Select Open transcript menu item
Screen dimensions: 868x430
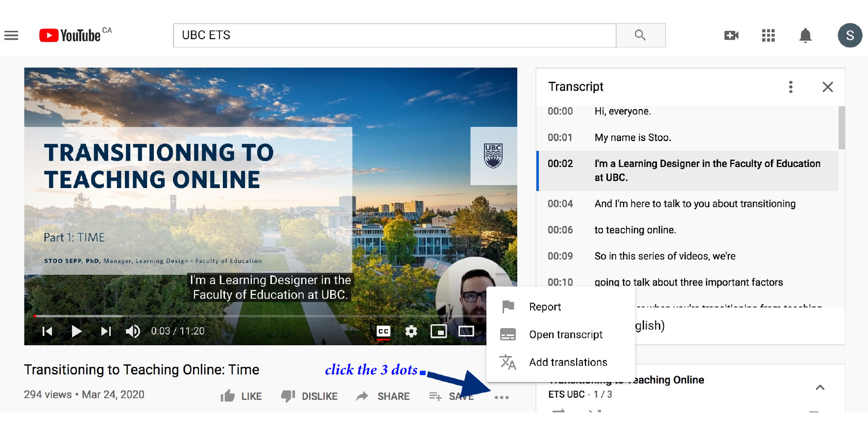[560, 334]
